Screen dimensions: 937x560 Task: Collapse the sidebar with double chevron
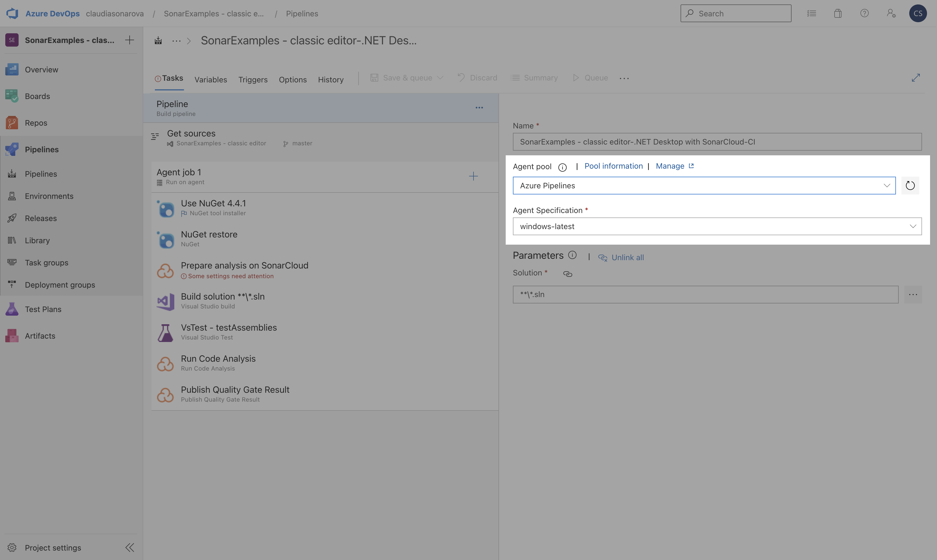pos(130,547)
